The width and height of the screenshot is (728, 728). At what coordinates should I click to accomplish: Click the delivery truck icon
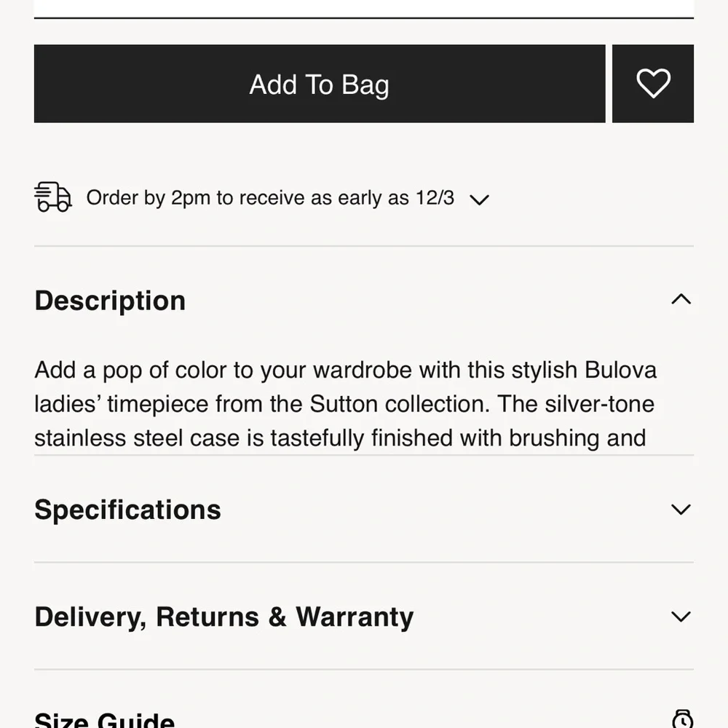tap(53, 197)
